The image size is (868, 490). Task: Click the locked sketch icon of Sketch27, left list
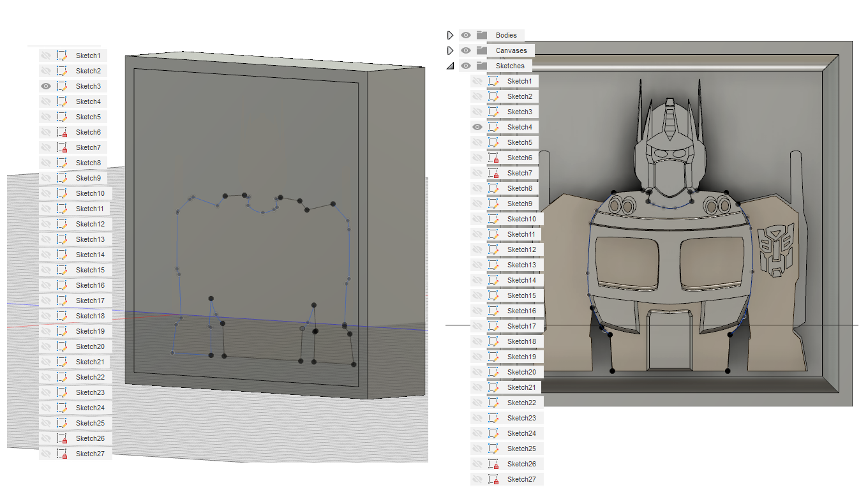point(62,454)
